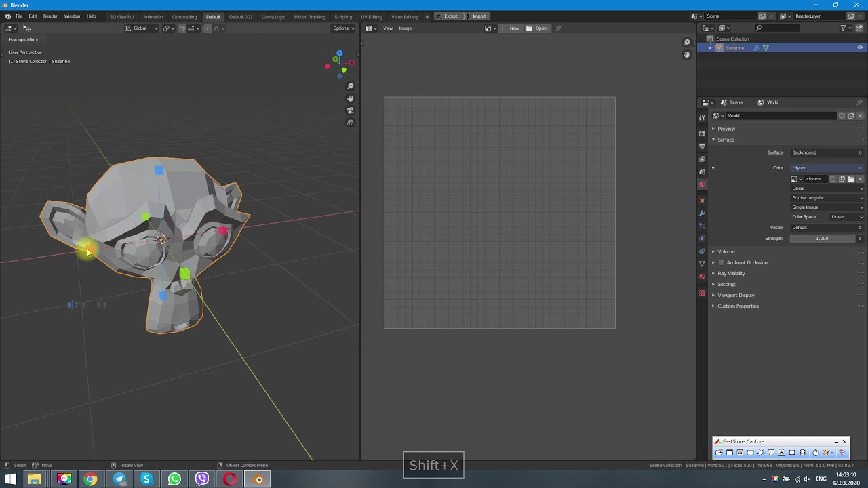Expand the Custom Properties panel
Screen dimensions: 868x488
[x=738, y=306]
